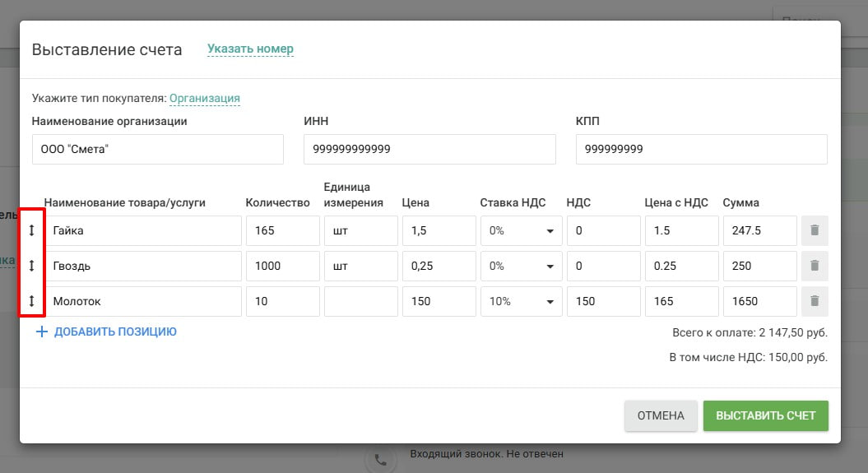Grab the reorder handle for the Гвоздь row

point(31,266)
